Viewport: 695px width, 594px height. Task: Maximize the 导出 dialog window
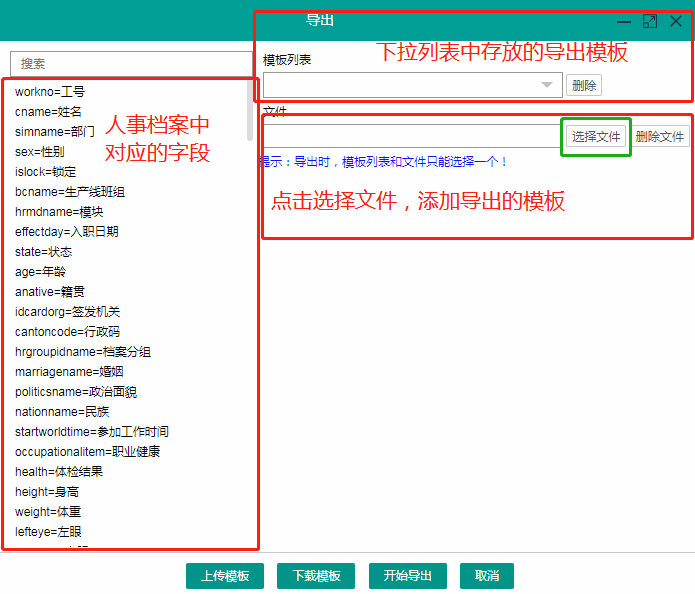tap(650, 21)
